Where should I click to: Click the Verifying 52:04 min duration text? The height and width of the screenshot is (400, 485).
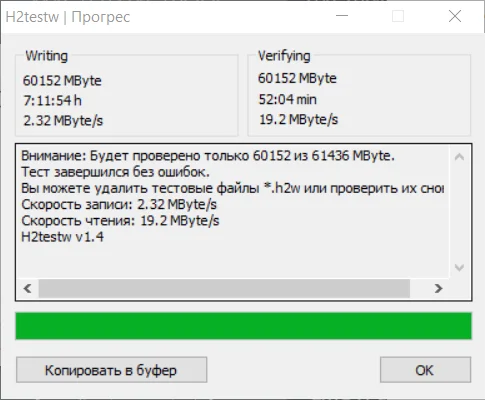click(288, 99)
